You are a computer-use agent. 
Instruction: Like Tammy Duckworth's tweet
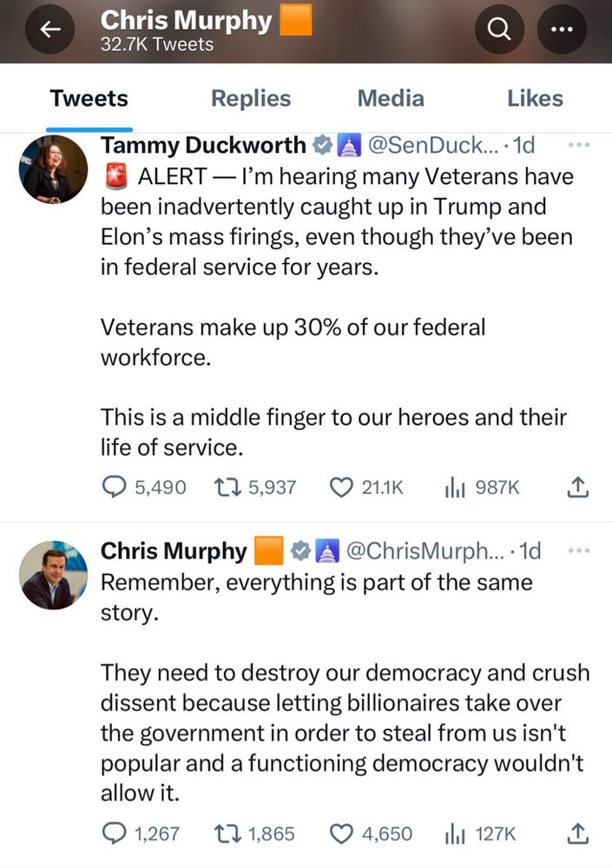pyautogui.click(x=342, y=488)
